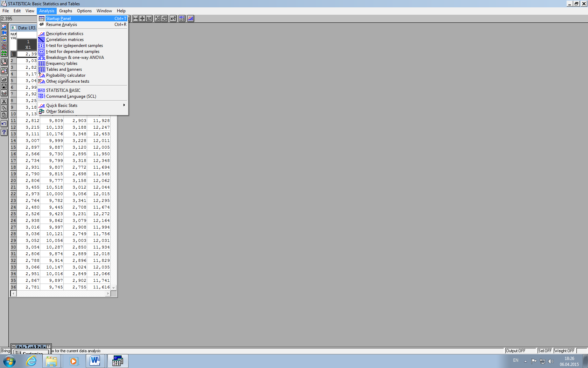Image resolution: width=588 pixels, height=368 pixels.
Task: Click the paste sidebar icon
Action: [x=4, y=115]
